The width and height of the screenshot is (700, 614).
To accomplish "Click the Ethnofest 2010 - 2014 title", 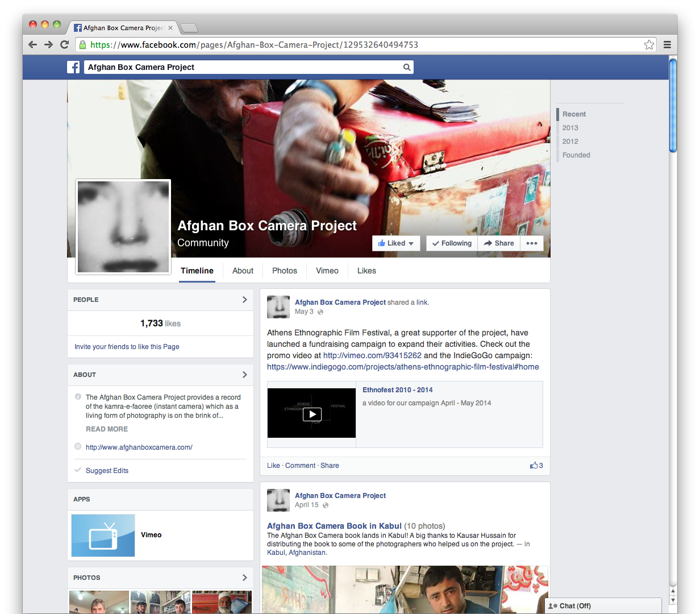I will [x=398, y=390].
